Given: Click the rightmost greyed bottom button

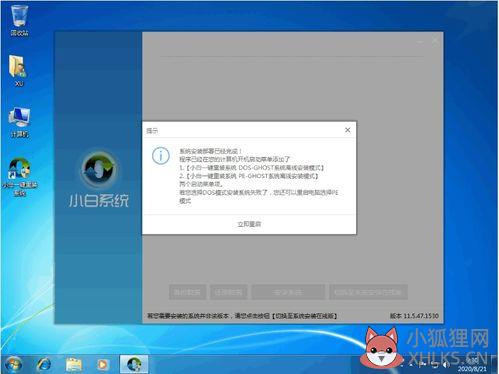Looking at the screenshot, I should (x=368, y=292).
